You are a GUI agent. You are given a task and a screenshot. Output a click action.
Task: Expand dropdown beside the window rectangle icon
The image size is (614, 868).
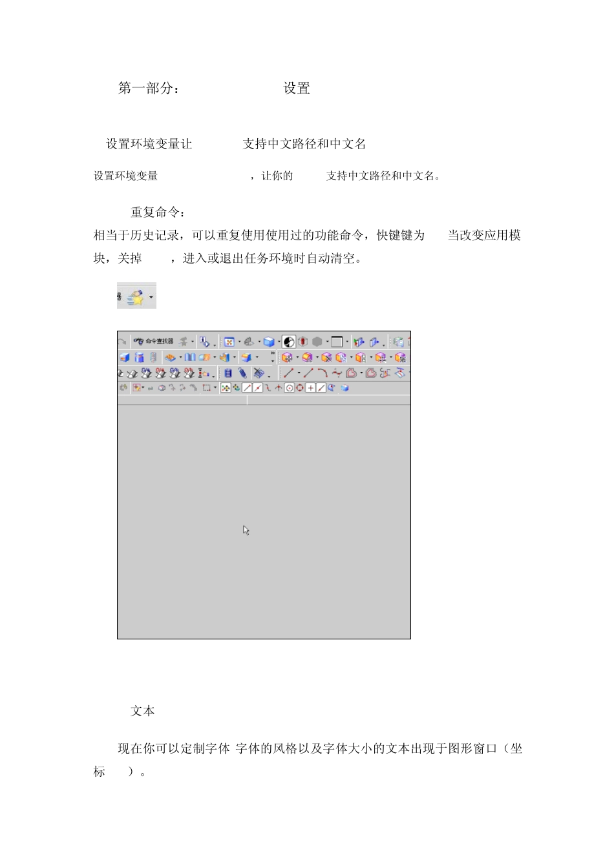tap(347, 342)
